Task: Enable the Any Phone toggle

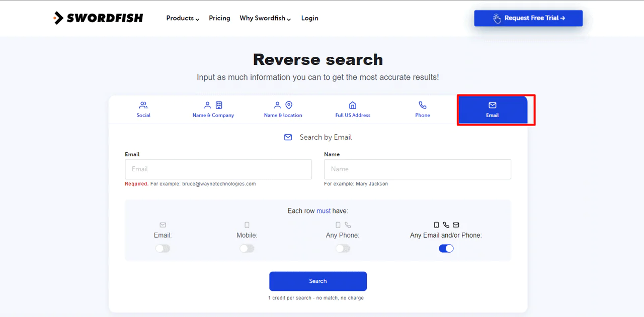Action: pos(343,249)
